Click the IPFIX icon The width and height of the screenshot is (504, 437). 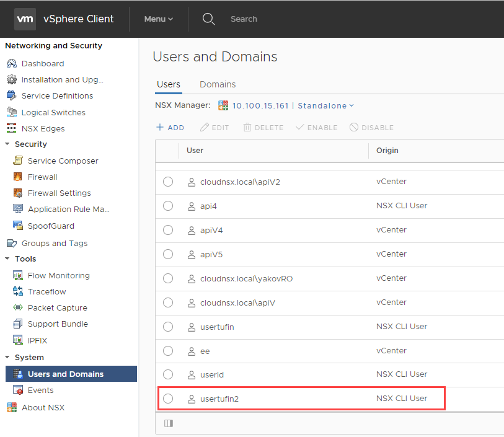(18, 340)
